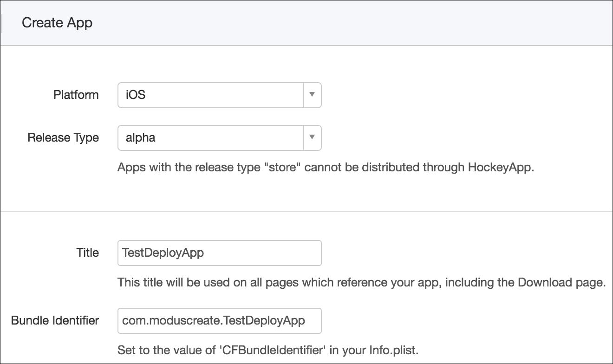
Task: Click the Bundle Identifier label
Action: point(55,320)
